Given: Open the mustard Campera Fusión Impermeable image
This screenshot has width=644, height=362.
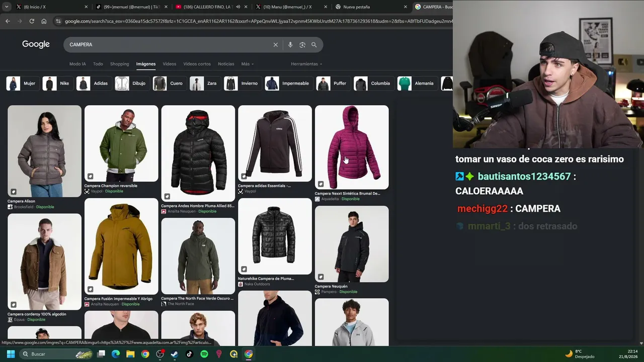Looking at the screenshot, I should pos(121,246).
